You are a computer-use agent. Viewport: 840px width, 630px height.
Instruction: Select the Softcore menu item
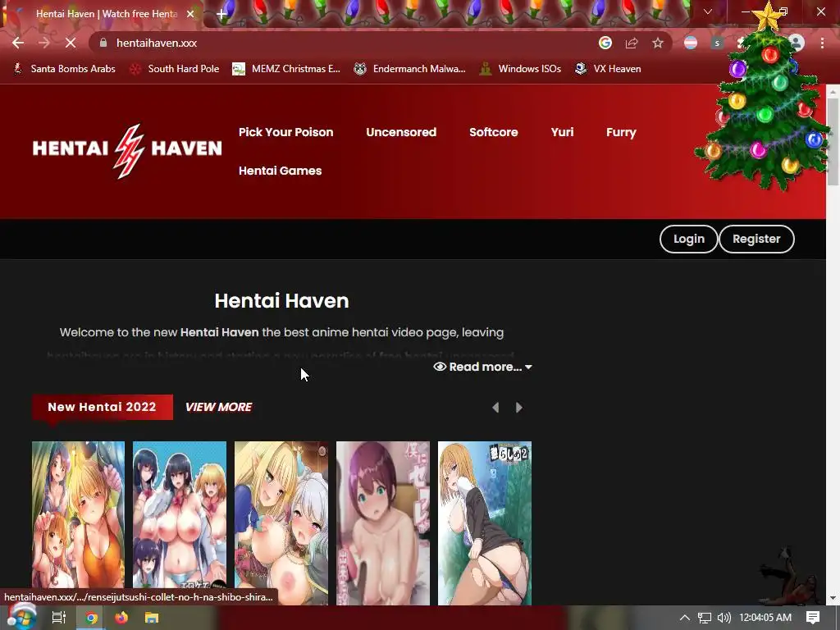493,132
